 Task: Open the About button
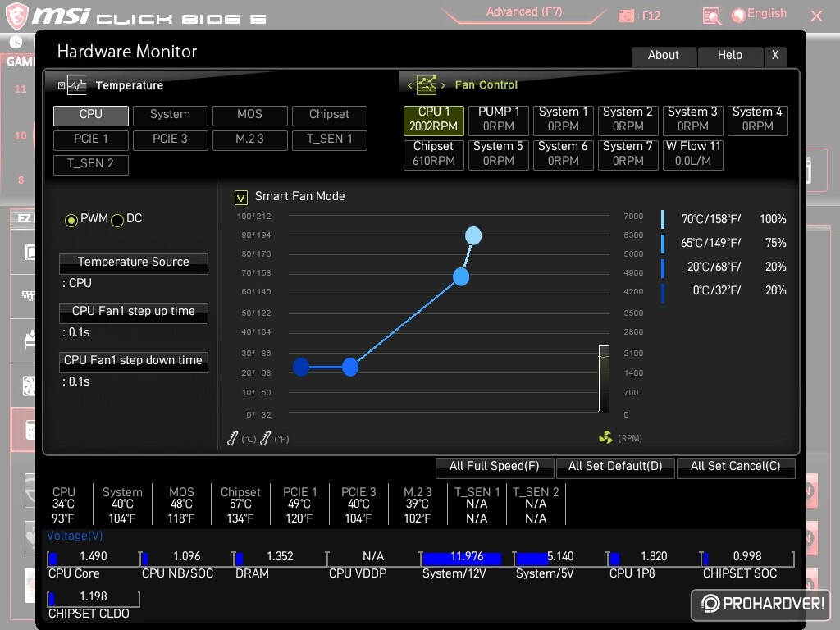tap(664, 56)
